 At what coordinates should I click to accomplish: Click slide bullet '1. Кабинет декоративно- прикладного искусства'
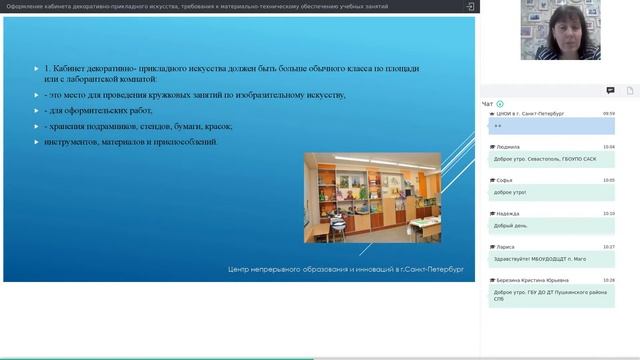[231, 73]
